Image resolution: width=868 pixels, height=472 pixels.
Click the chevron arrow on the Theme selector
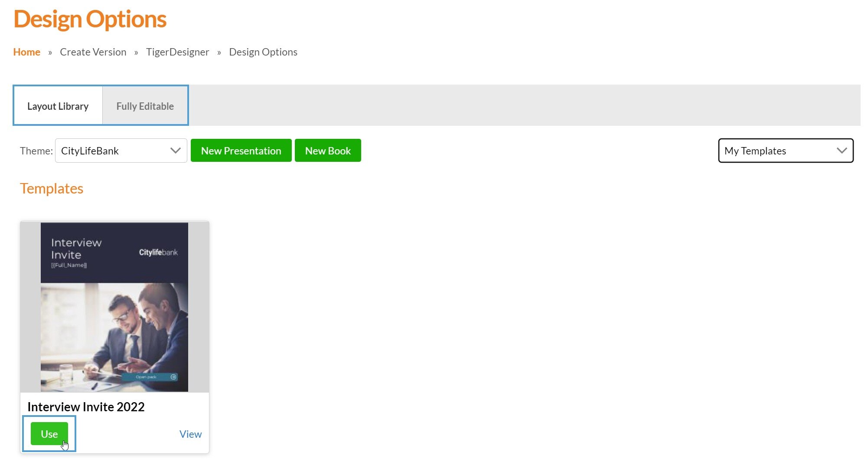point(175,151)
